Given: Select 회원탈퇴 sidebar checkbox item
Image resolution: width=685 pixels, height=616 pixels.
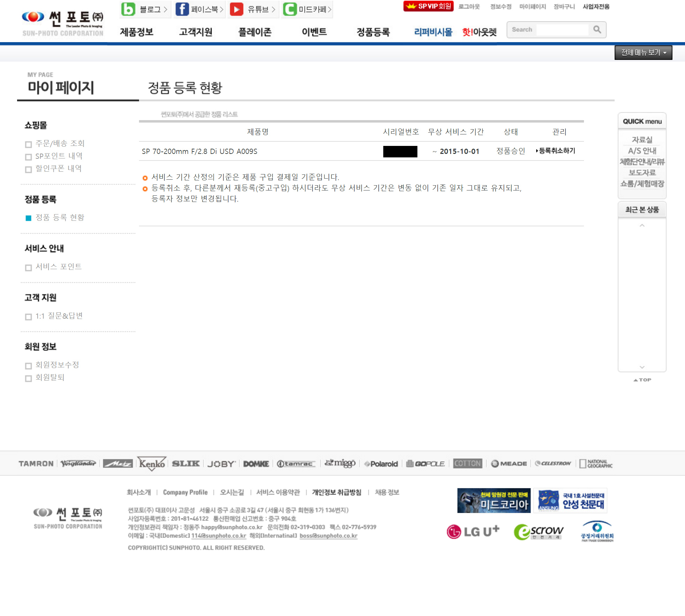Looking at the screenshot, I should pyautogui.click(x=29, y=378).
